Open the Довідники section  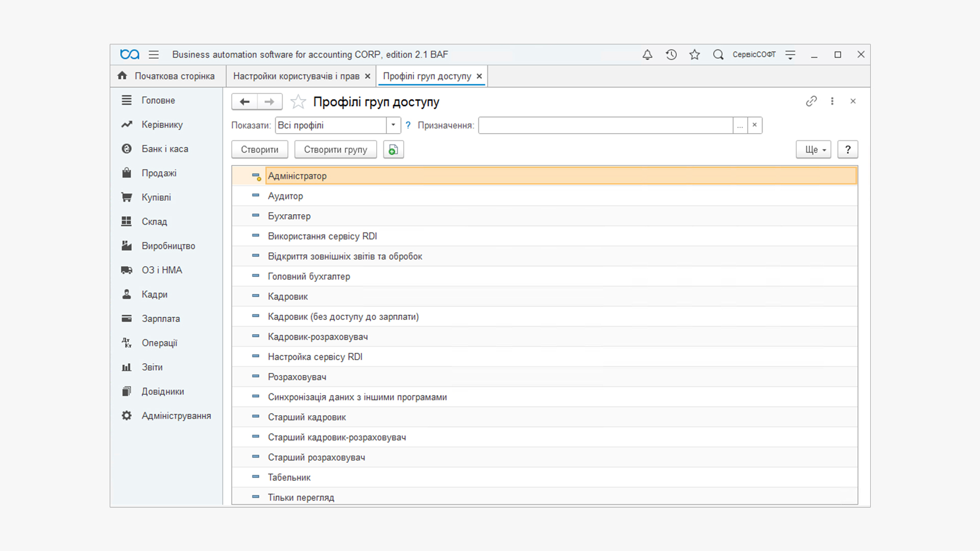click(166, 391)
